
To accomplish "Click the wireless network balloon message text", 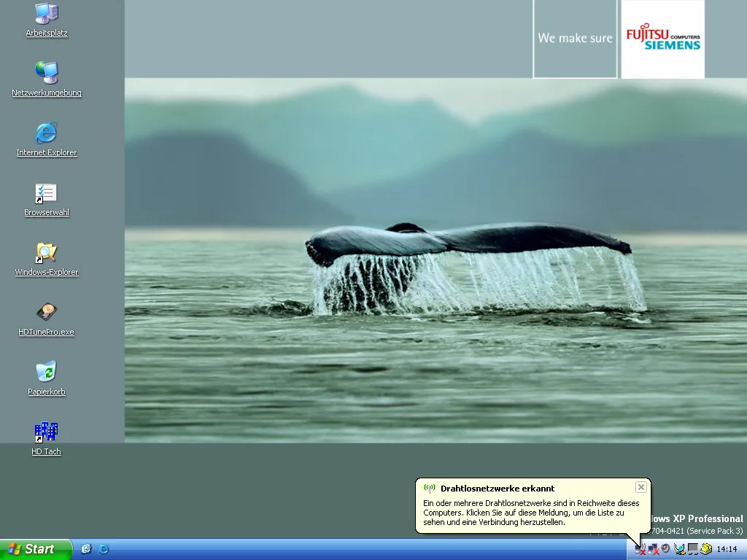I will [531, 513].
